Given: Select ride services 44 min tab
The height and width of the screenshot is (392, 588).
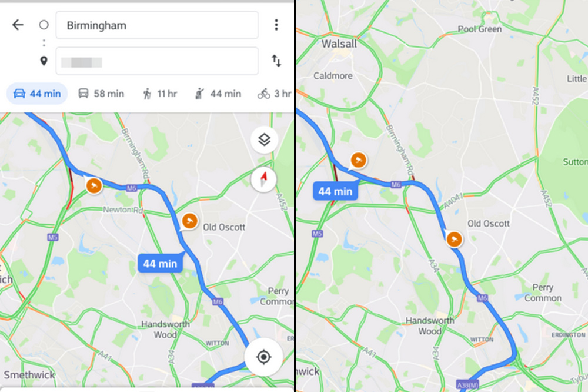Looking at the screenshot, I should [218, 94].
